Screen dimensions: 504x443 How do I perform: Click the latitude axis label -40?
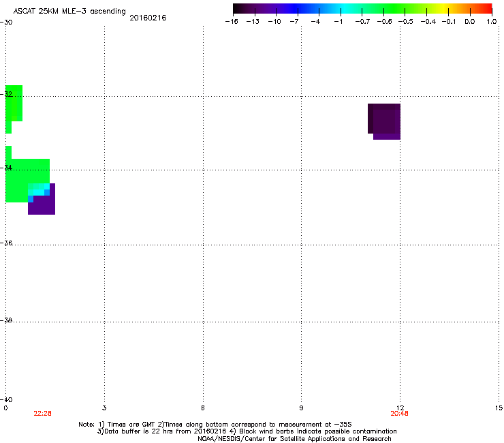pyautogui.click(x=6, y=399)
